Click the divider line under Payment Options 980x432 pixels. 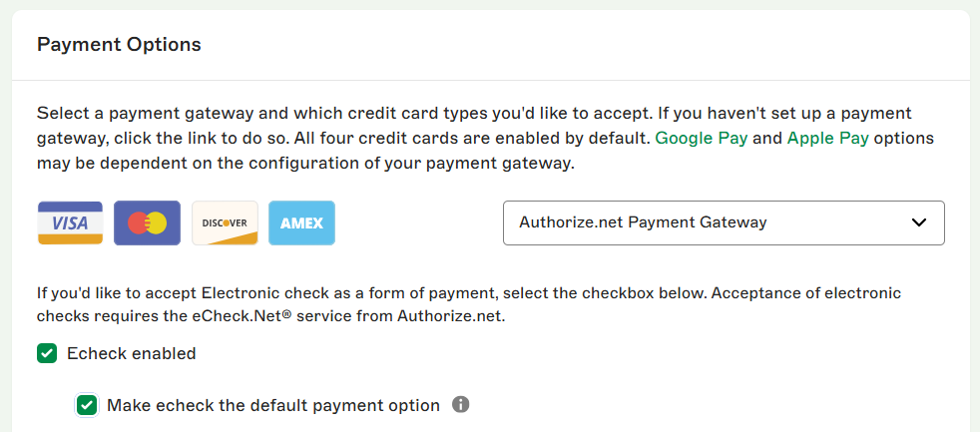point(490,80)
